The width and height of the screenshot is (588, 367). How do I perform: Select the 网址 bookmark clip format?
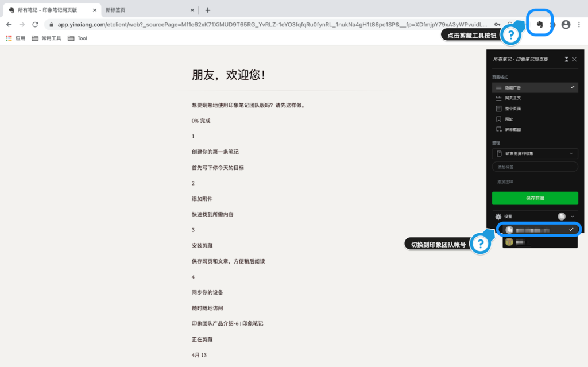(535, 119)
